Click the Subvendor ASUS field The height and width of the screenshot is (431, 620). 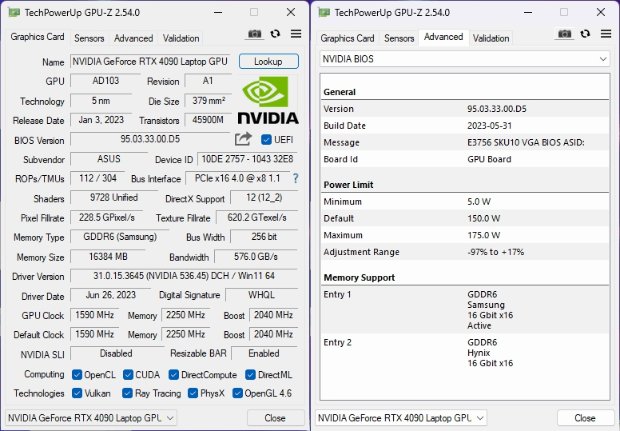tap(109, 159)
